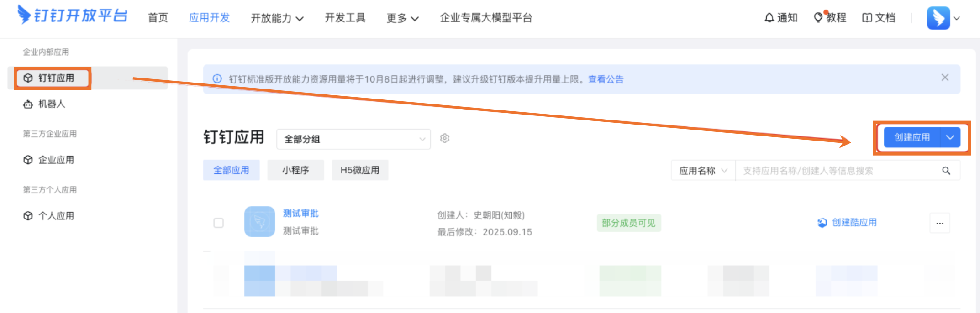Open 开发工具 in the top navigation
The height and width of the screenshot is (313, 980).
[345, 18]
